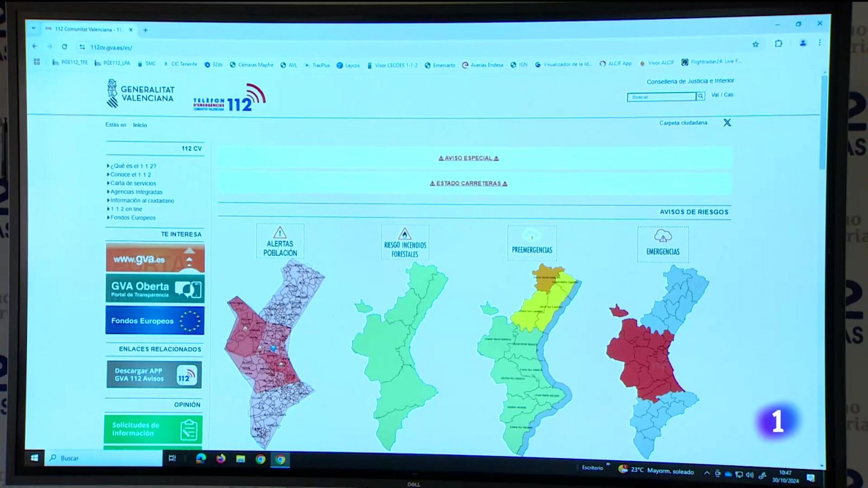
Task: Open the Fondos Europeos EU flag banner
Action: tap(155, 320)
